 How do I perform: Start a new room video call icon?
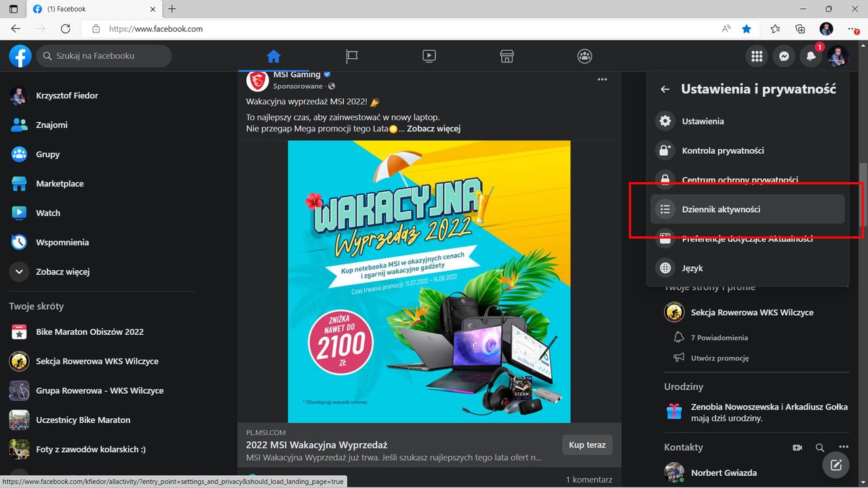tap(797, 447)
